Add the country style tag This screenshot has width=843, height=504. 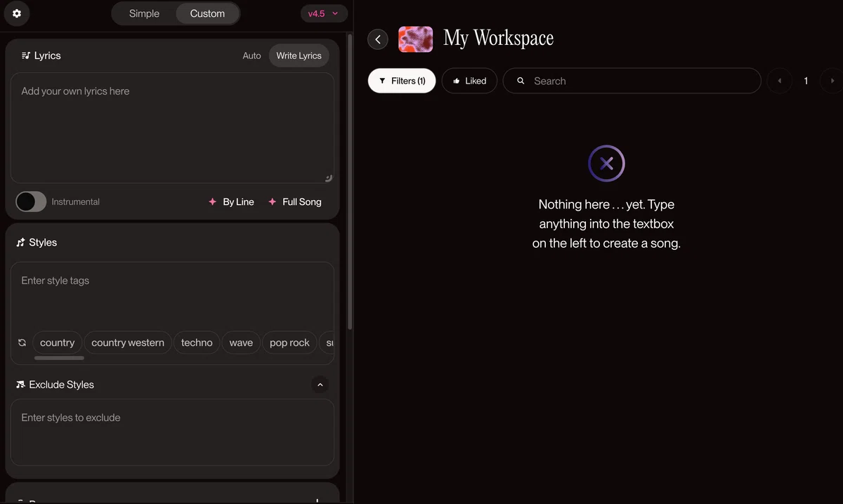click(x=57, y=343)
